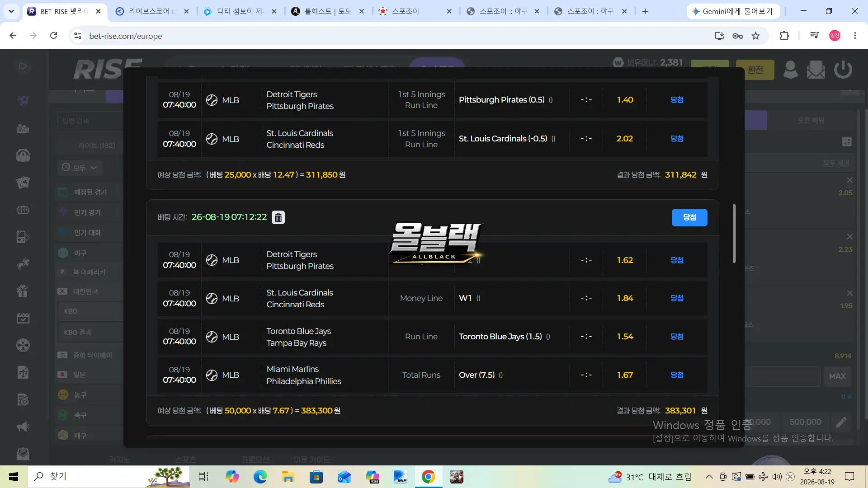Open 예정된 경기 category

(90, 192)
